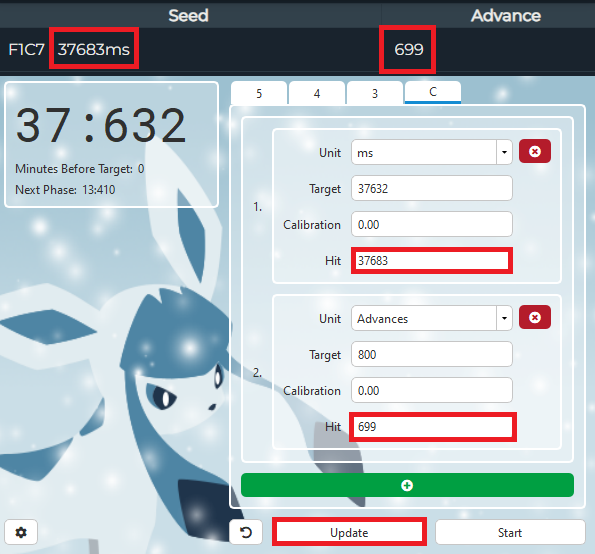Viewport: 595px width, 554px height.
Task: Select the C tab
Action: coord(433,92)
